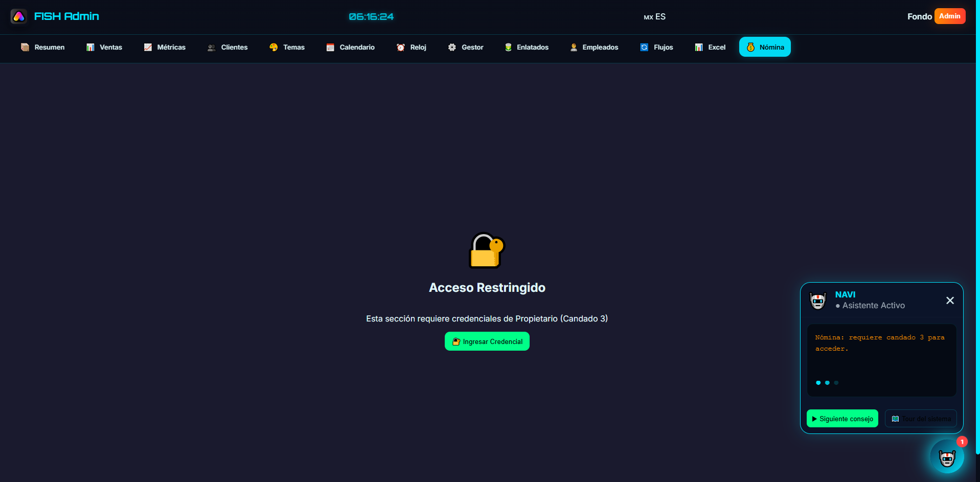Open the Empleados tab
Viewport: 980px width, 482px height.
594,48
